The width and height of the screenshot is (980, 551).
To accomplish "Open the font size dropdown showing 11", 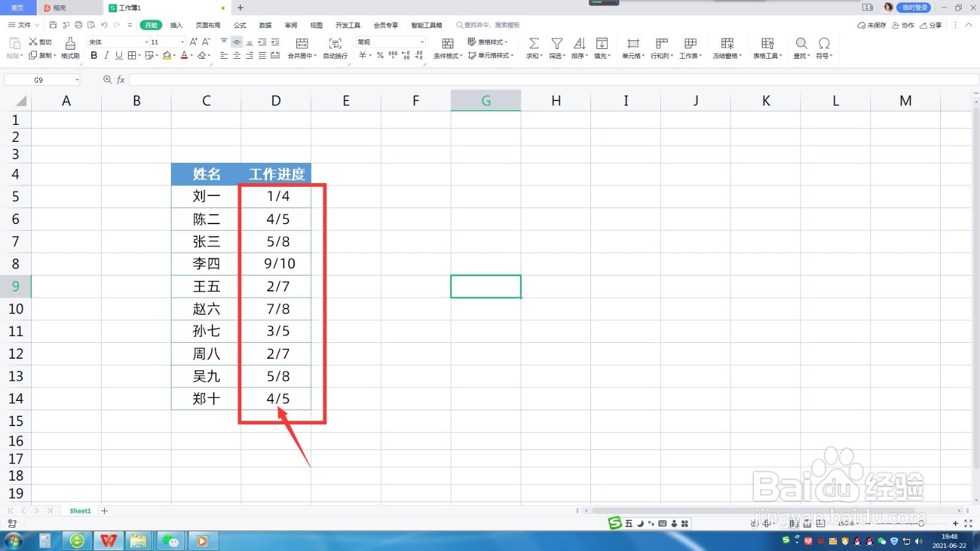I will (x=182, y=42).
